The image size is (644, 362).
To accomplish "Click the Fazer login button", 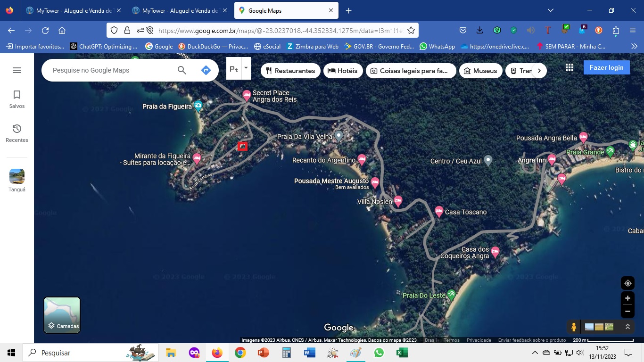I will point(606,67).
